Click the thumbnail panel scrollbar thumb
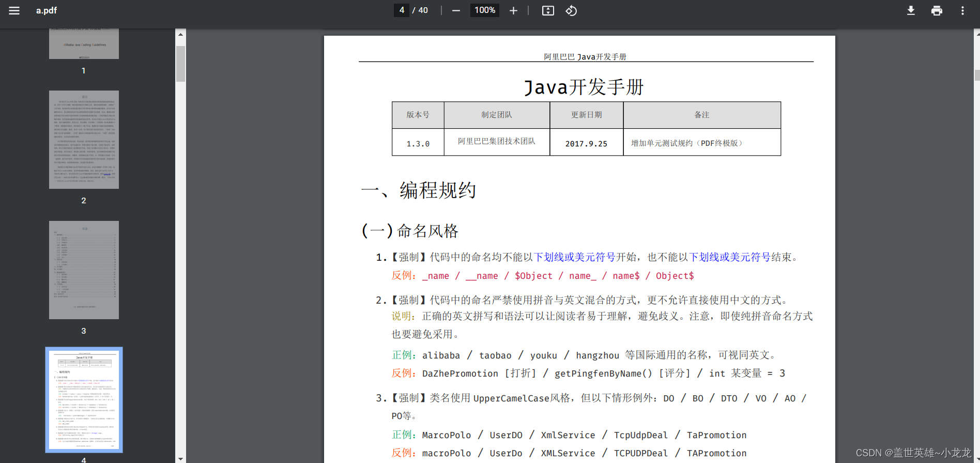The height and width of the screenshot is (463, 980). click(180, 64)
